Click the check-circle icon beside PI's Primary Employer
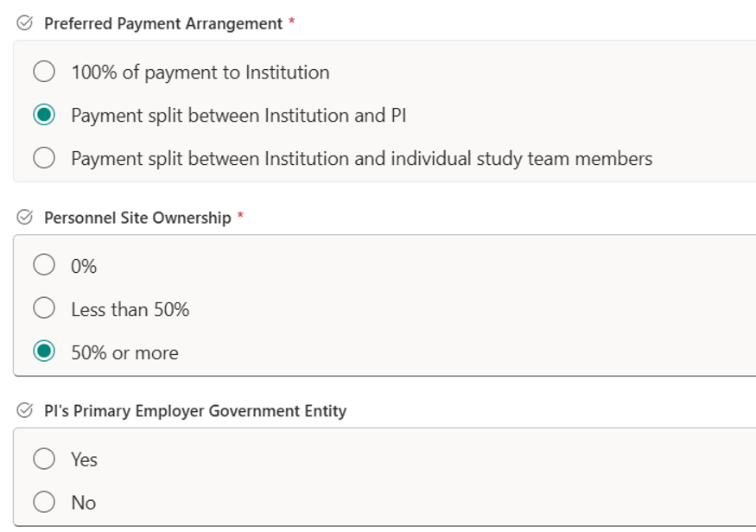 (x=24, y=410)
